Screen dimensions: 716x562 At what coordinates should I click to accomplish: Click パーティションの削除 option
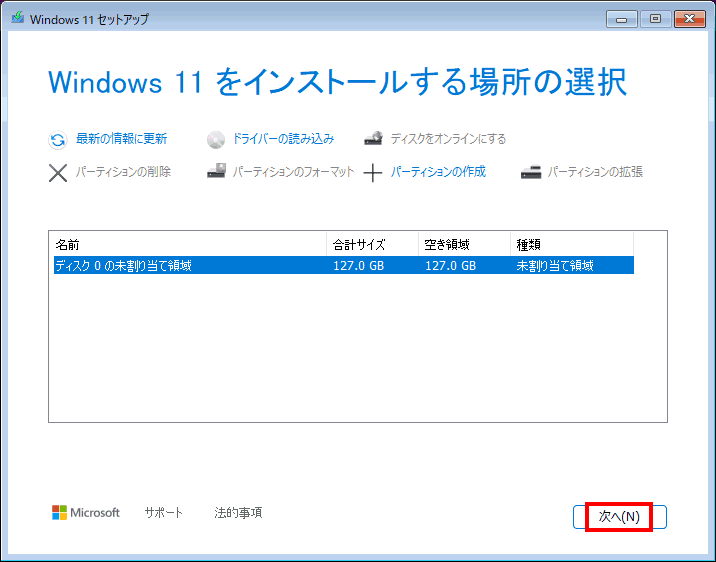tap(123, 172)
